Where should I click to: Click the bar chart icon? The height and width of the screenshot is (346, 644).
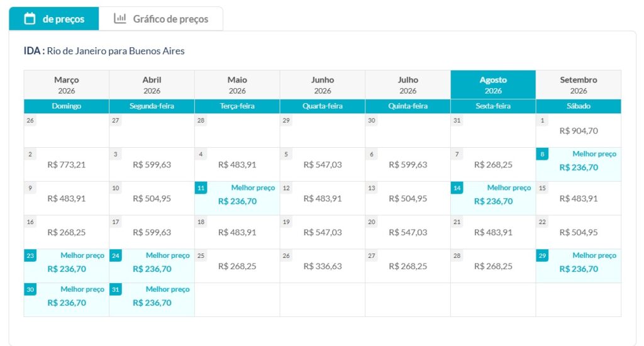[x=119, y=19]
